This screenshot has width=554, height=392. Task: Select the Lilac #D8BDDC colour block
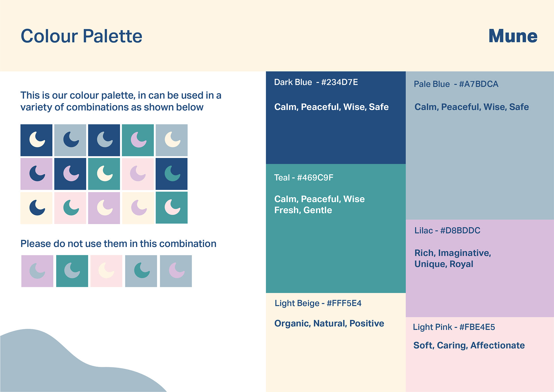(480, 268)
